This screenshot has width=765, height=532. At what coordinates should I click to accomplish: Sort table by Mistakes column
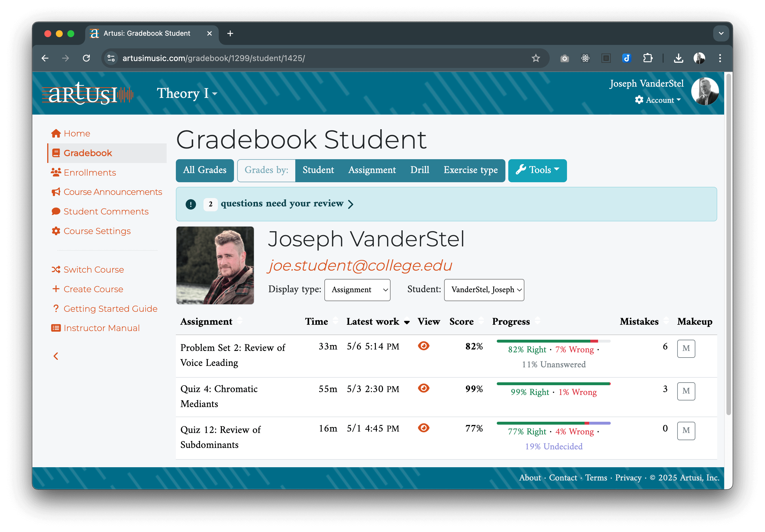[x=644, y=322]
